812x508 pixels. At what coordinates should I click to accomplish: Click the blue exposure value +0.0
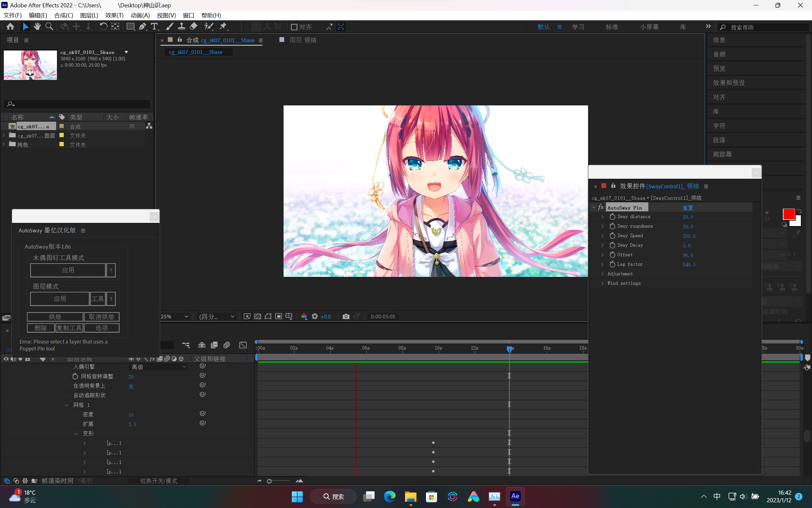[x=325, y=317]
